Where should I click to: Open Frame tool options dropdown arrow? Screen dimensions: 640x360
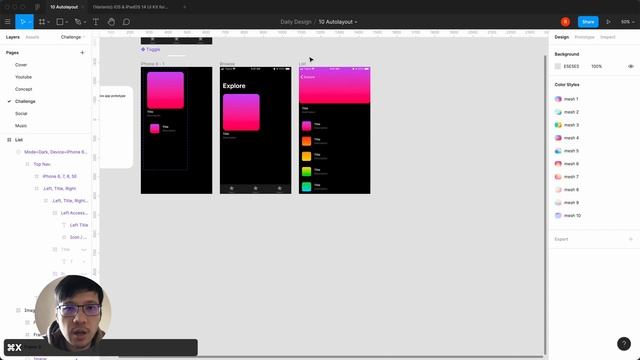(x=49, y=22)
